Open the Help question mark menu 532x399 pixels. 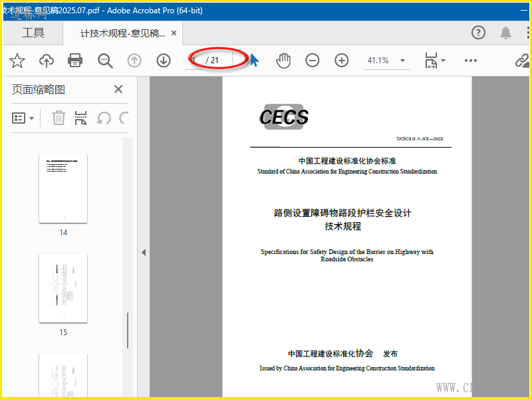pos(478,33)
